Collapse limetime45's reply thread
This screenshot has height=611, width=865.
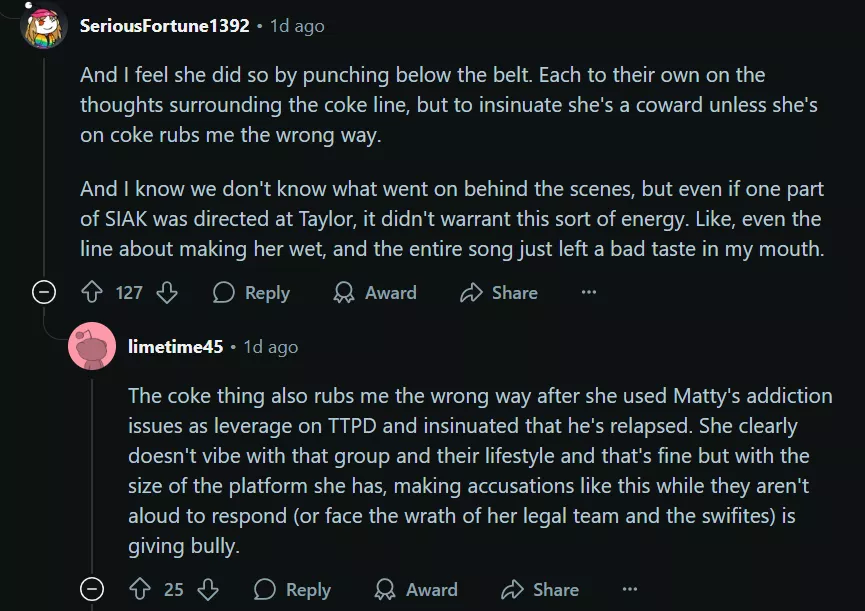(x=91, y=590)
